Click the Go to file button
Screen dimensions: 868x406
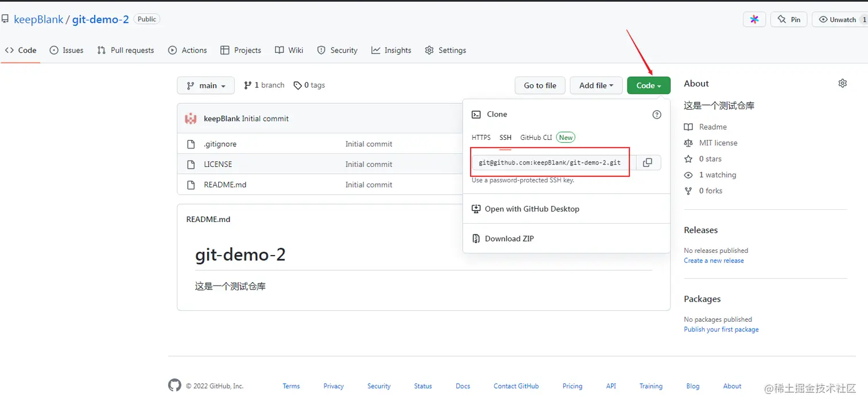[x=540, y=85]
